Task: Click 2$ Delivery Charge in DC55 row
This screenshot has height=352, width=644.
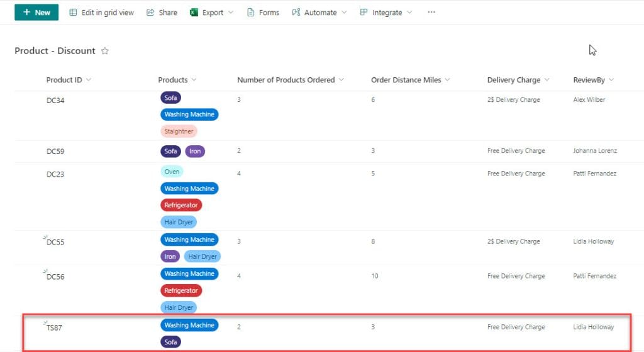Action: [513, 241]
